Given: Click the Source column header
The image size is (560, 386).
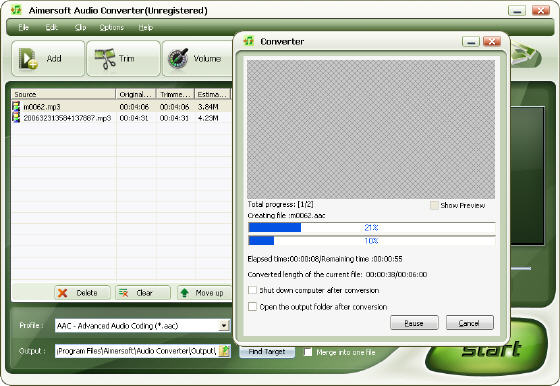Looking at the screenshot, I should click(x=63, y=94).
